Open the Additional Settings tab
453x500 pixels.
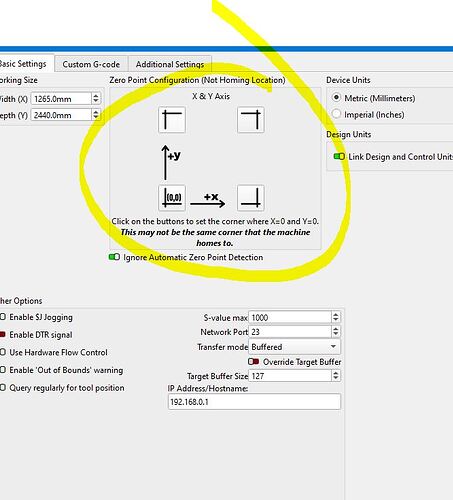(x=170, y=64)
